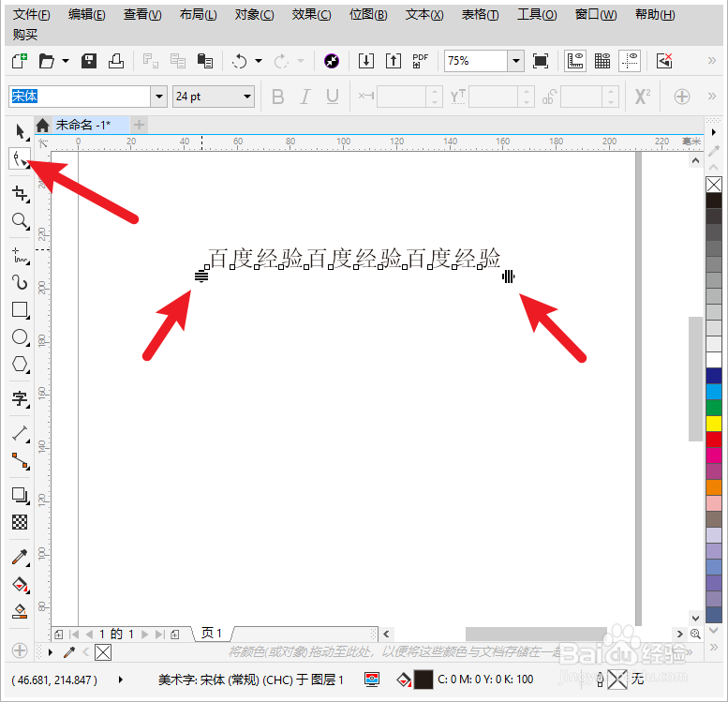Select the Connector tool
728x702 pixels.
point(20,461)
